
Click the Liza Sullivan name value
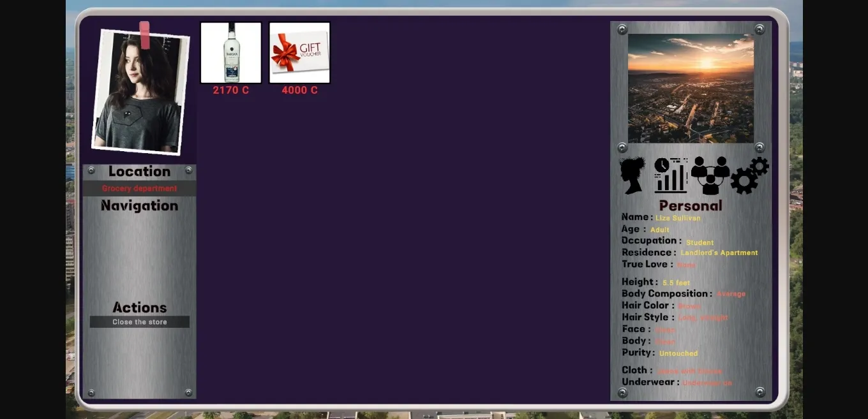pos(678,218)
